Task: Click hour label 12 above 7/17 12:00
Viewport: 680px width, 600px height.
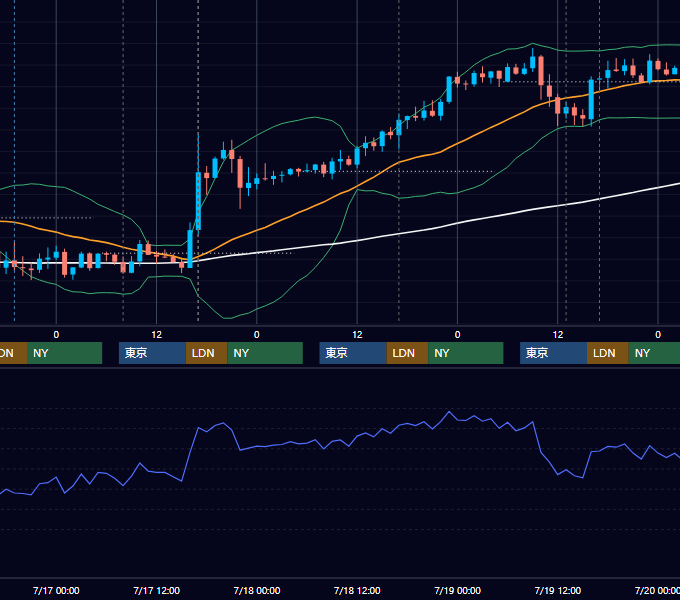Action: 157,335
